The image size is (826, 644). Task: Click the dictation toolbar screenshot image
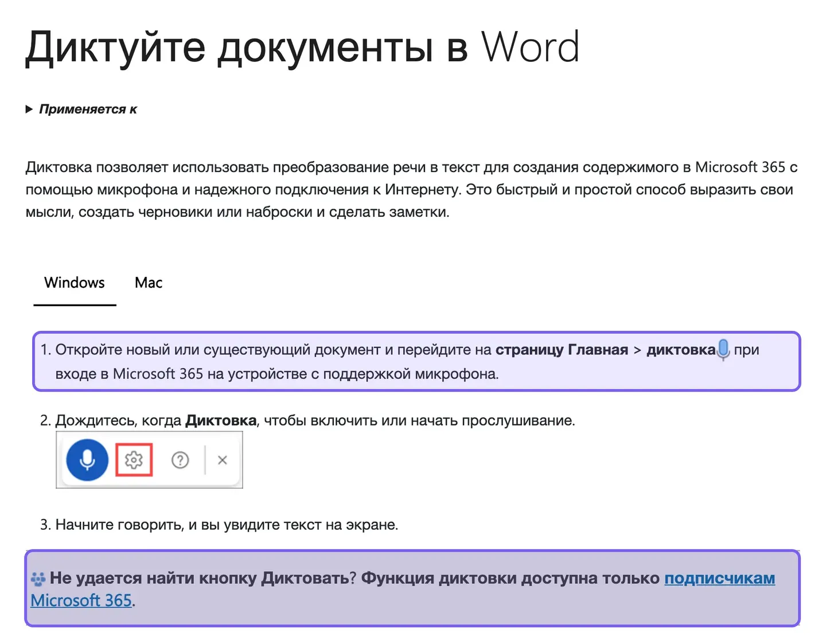[x=149, y=460]
